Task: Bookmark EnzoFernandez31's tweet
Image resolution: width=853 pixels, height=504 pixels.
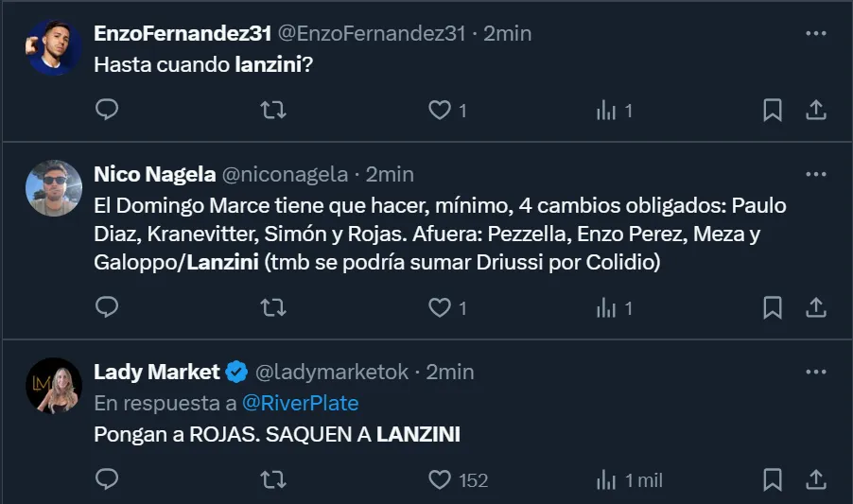Action: click(x=773, y=111)
